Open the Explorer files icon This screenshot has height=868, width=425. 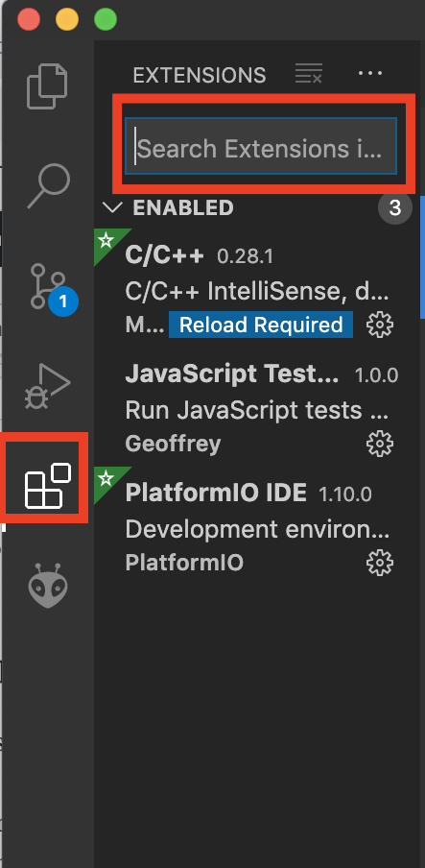click(x=48, y=86)
